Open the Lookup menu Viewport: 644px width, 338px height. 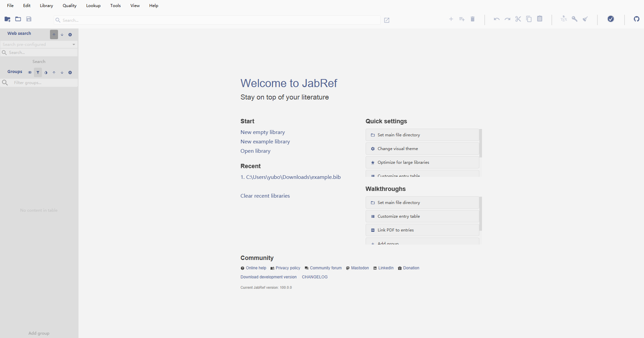[94, 5]
